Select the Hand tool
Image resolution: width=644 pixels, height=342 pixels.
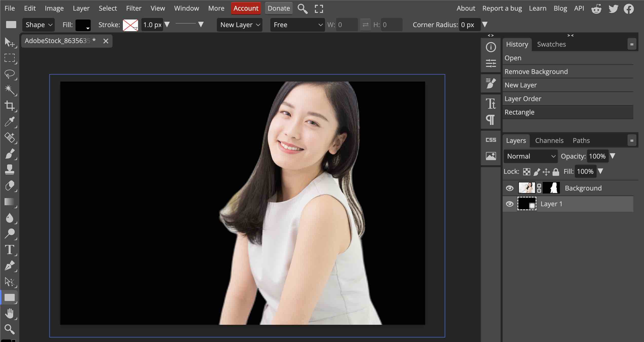click(10, 314)
